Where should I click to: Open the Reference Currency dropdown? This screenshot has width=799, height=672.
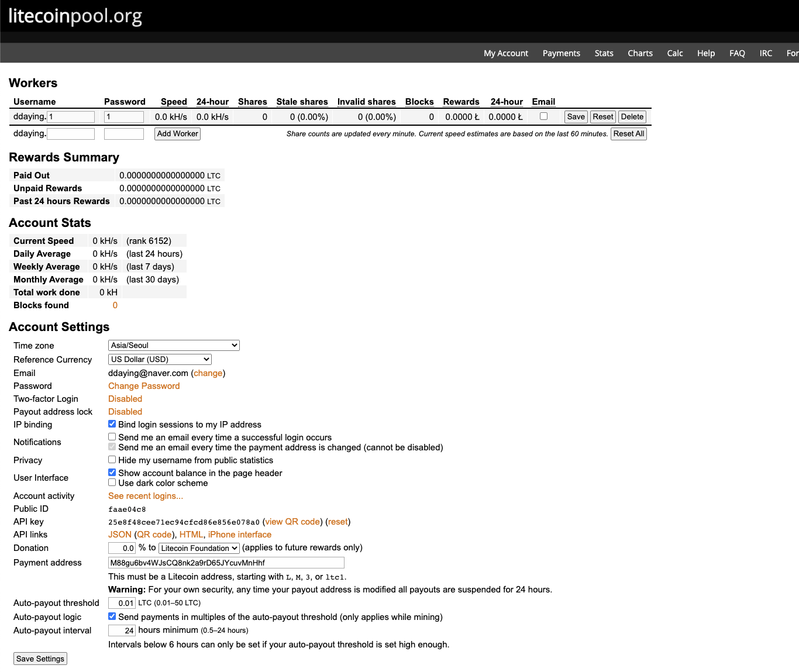click(160, 360)
